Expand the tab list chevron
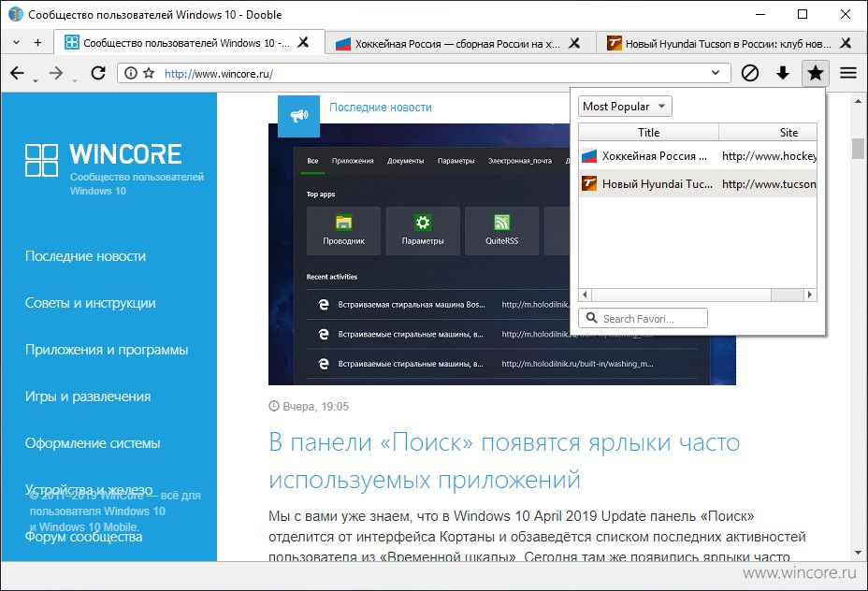Screen dimensions: 868x591 coord(16,43)
